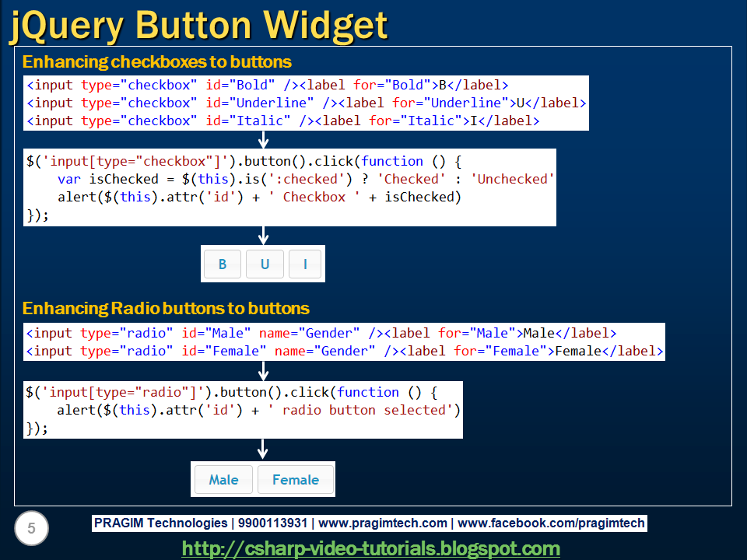
Task: Toggle the Italic checkbox button labeled I
Action: (305, 264)
